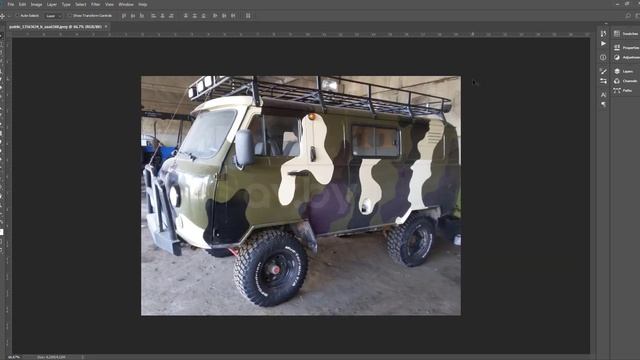640x360 pixels.
Task: Align right edges of layers
Action: [171, 16]
